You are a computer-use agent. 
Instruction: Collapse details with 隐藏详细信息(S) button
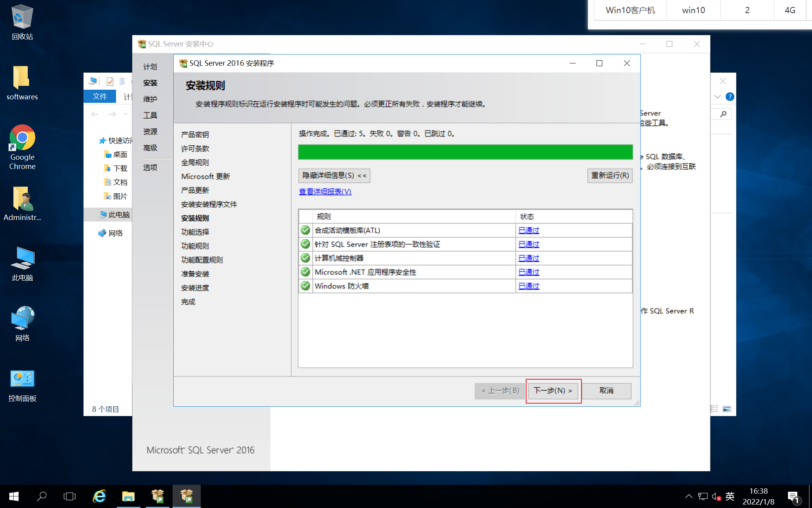click(334, 176)
